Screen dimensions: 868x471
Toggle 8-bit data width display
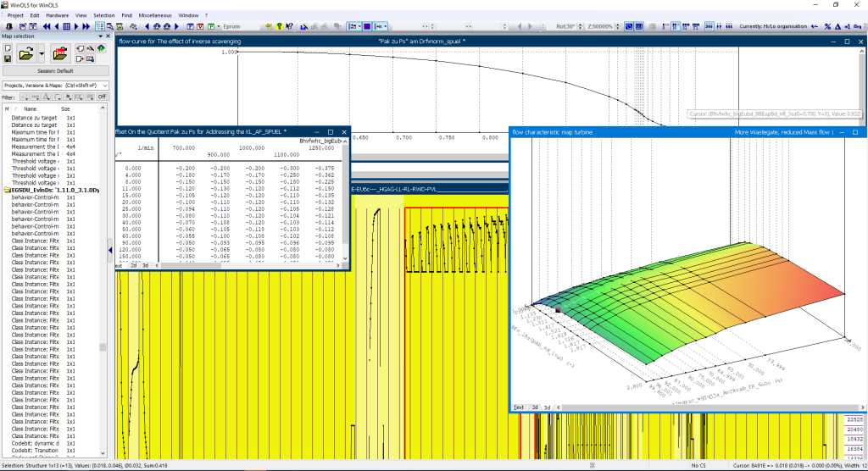point(665,26)
